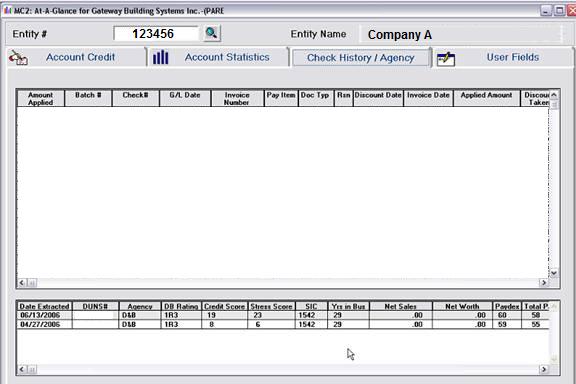Select the 06/13/2006 date extracted cell

pos(44,315)
